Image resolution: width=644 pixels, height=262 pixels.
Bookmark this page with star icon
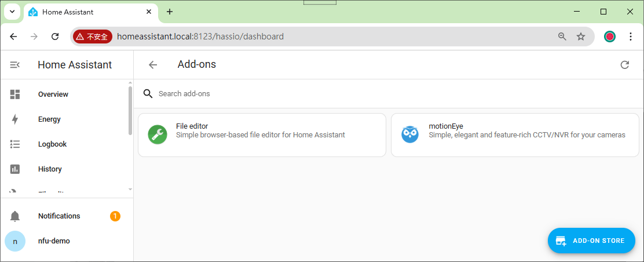(581, 37)
